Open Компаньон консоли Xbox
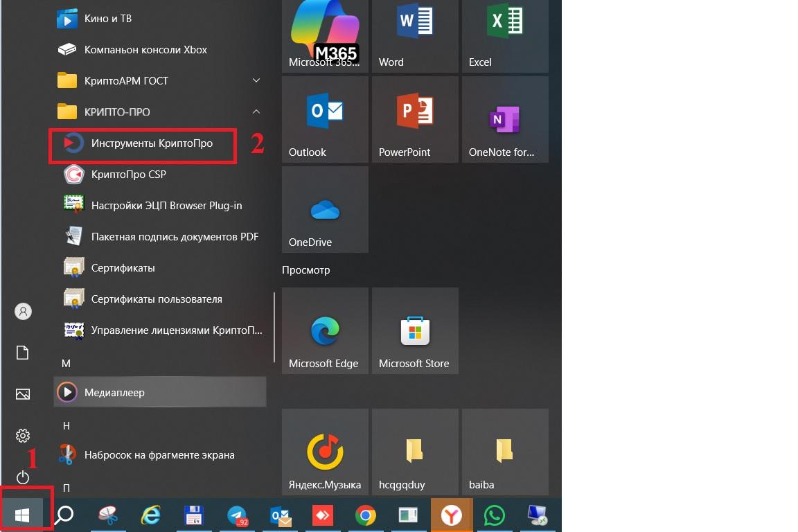Screen dimensions: 798x532 coord(160,50)
